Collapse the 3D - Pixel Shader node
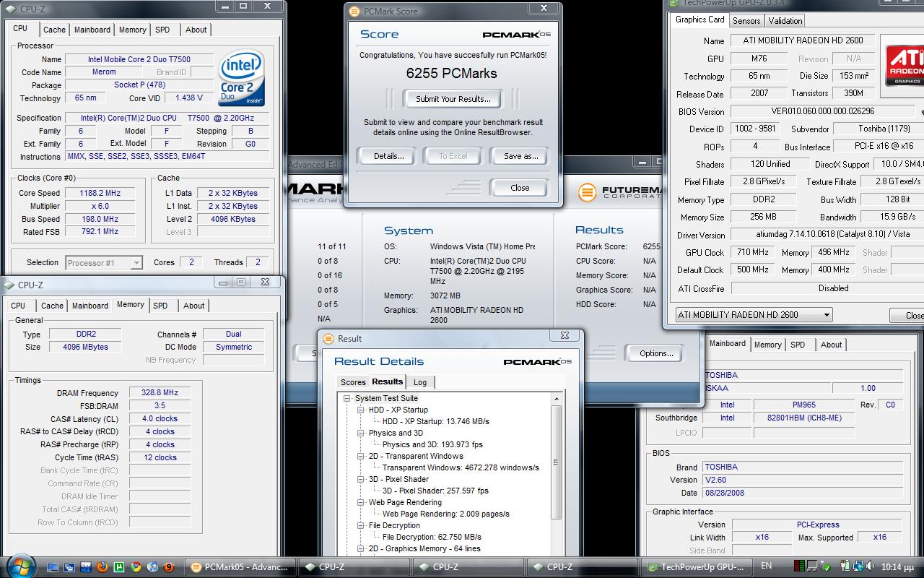 tap(361, 479)
